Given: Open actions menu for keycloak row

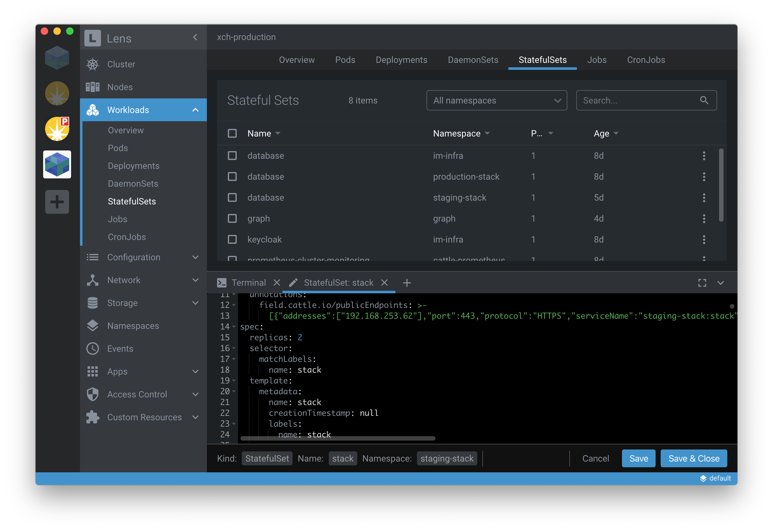Looking at the screenshot, I should pos(704,239).
